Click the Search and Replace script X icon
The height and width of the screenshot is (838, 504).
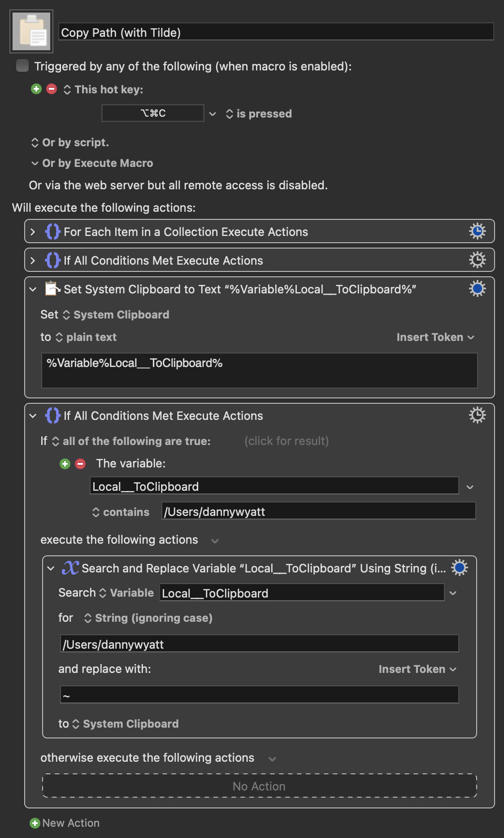click(70, 568)
